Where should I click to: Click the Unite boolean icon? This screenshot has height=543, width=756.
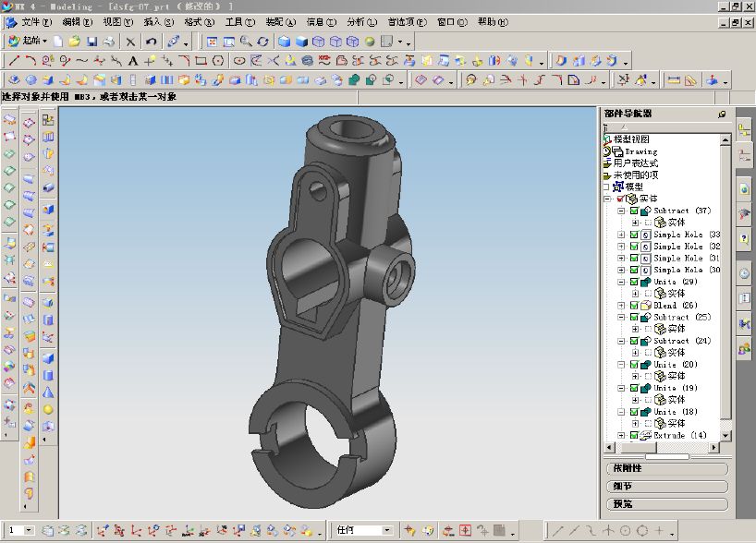[354, 80]
